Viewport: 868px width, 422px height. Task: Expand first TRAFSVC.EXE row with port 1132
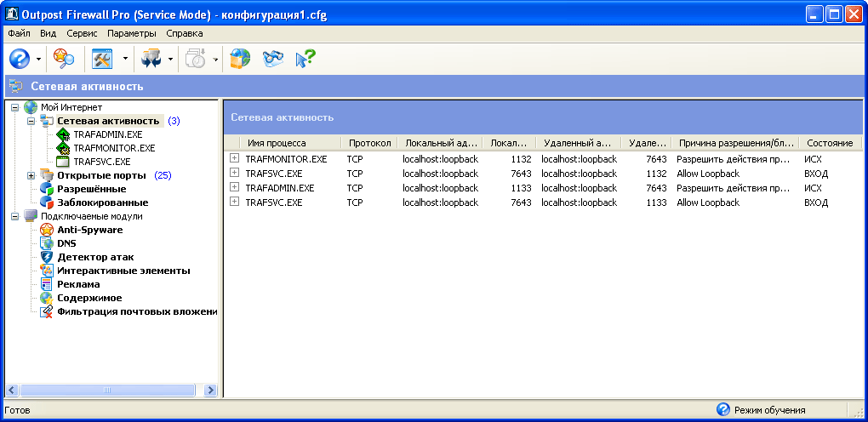click(234, 174)
